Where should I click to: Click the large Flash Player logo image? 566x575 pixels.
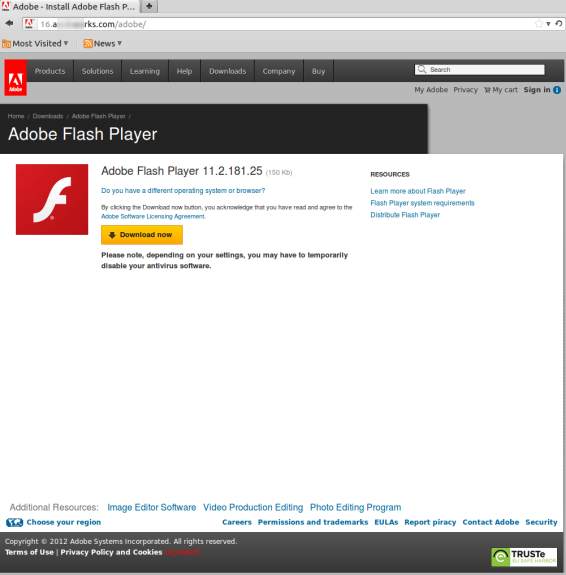52,199
